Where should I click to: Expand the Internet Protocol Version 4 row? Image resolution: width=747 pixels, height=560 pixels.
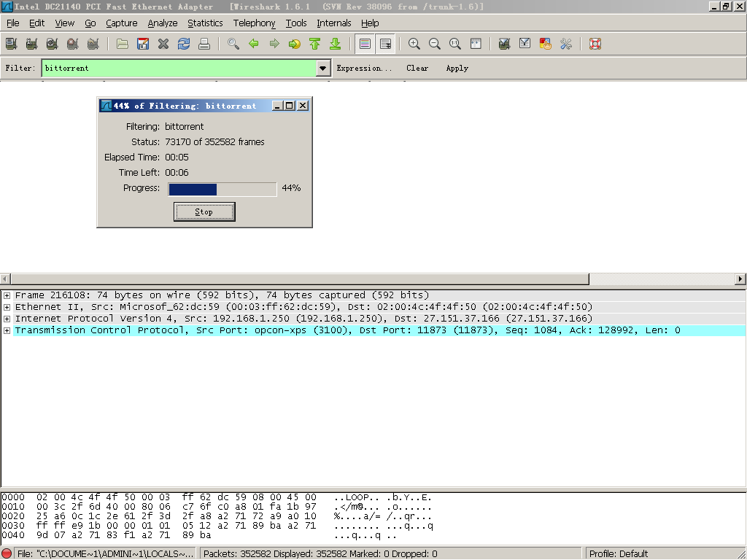7,319
